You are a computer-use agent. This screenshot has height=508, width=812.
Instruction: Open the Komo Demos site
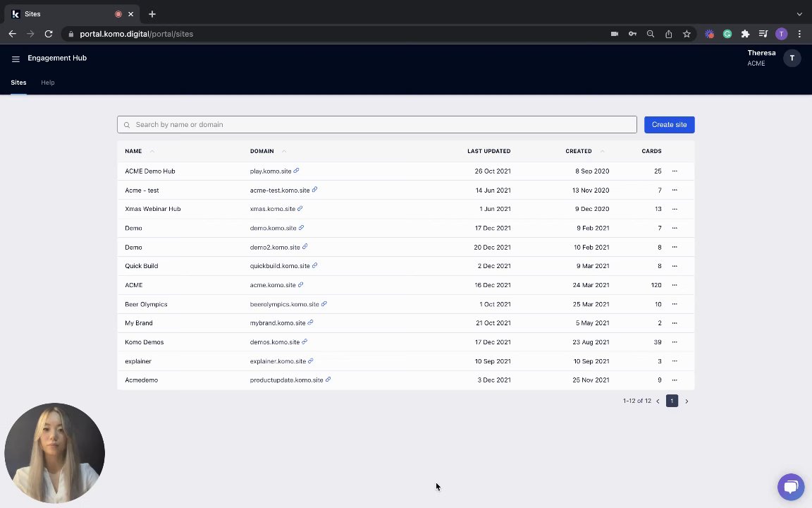coord(144,342)
